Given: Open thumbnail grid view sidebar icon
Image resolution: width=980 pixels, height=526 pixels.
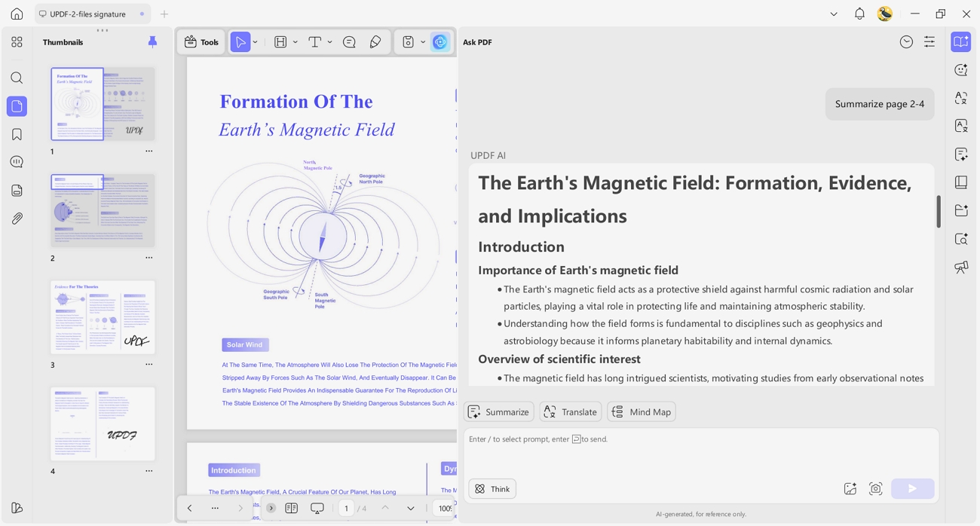Looking at the screenshot, I should [x=17, y=42].
